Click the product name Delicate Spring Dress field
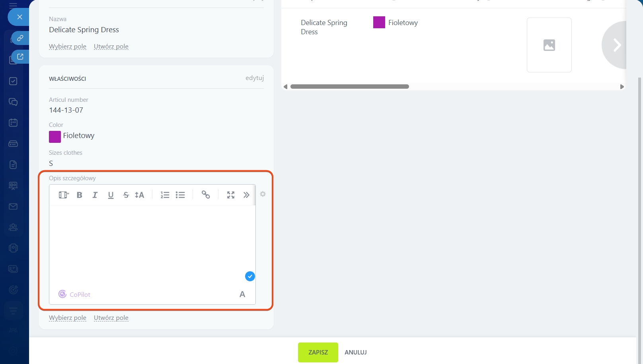The image size is (643, 364). point(84,30)
